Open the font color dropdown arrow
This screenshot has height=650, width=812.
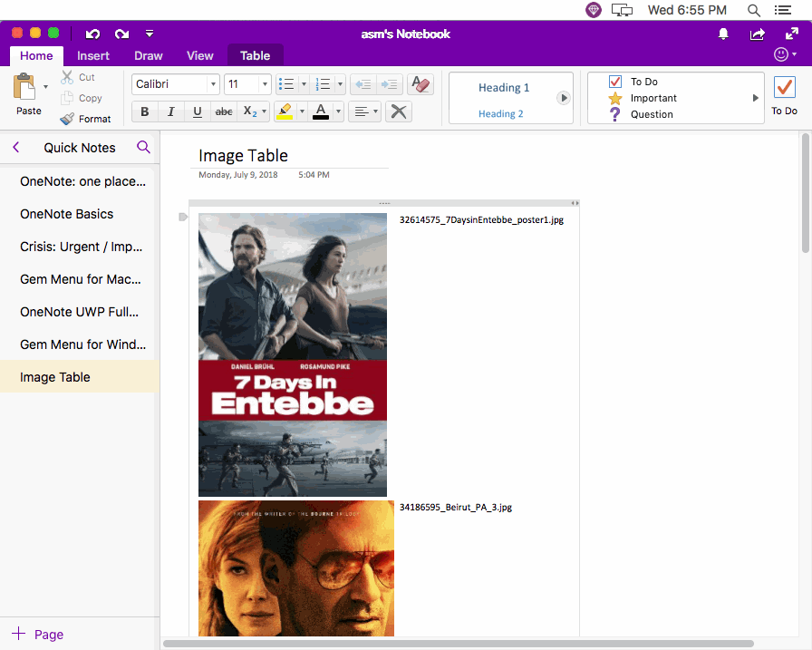(338, 112)
